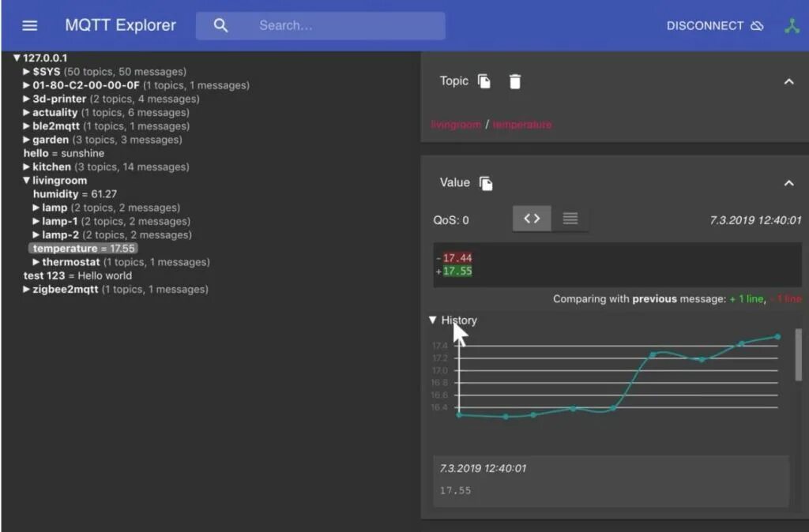Image resolution: width=809 pixels, height=532 pixels.
Task: Click 'Comparing with previous message' text
Action: click(x=639, y=299)
